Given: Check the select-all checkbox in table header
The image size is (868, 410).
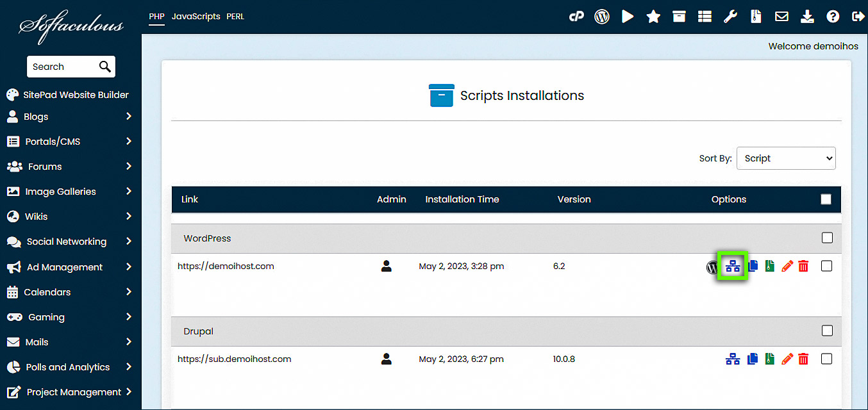Looking at the screenshot, I should pos(826,199).
